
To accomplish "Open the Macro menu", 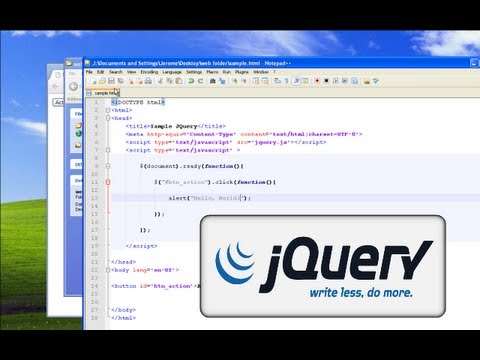I will pos(212,72).
